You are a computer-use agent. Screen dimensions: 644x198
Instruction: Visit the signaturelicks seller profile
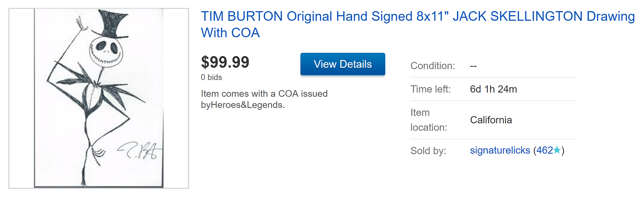[500, 150]
